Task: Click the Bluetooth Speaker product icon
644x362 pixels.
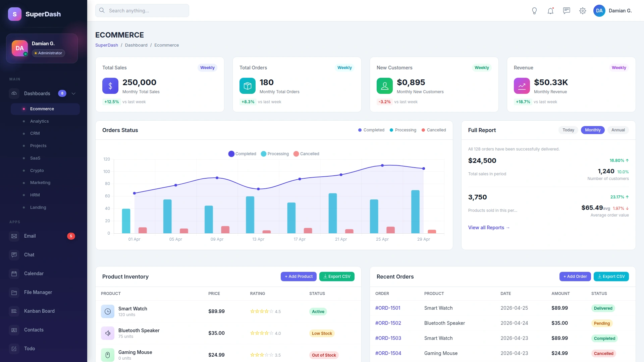Action: coord(108,333)
